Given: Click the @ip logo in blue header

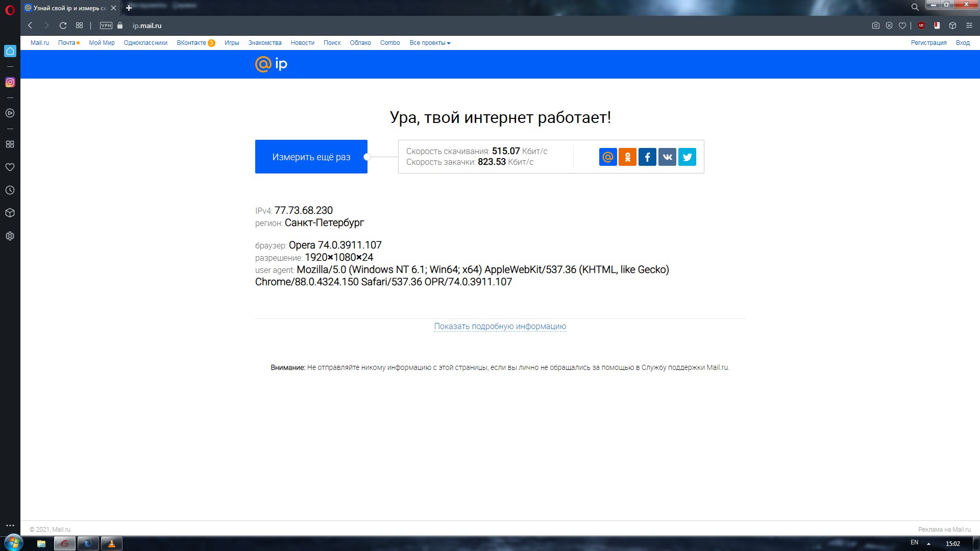Looking at the screenshot, I should (x=271, y=64).
